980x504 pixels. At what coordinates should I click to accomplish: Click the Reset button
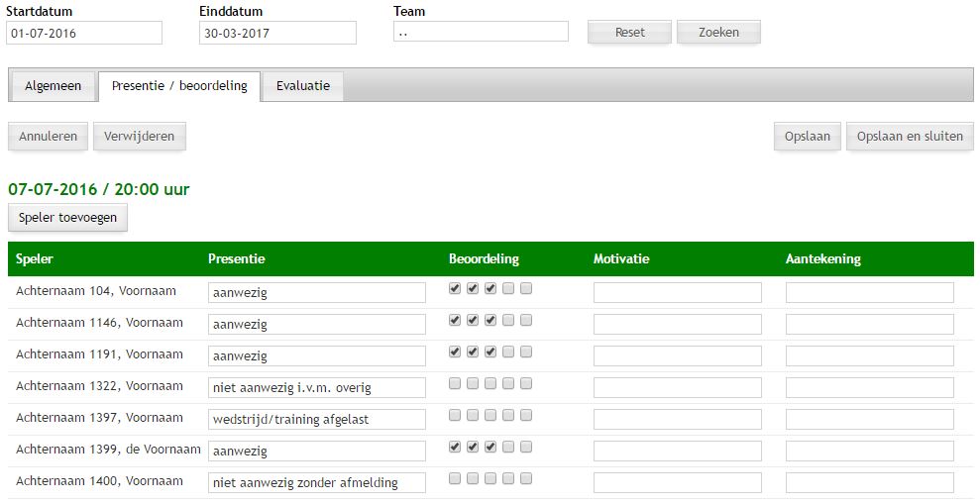[629, 33]
